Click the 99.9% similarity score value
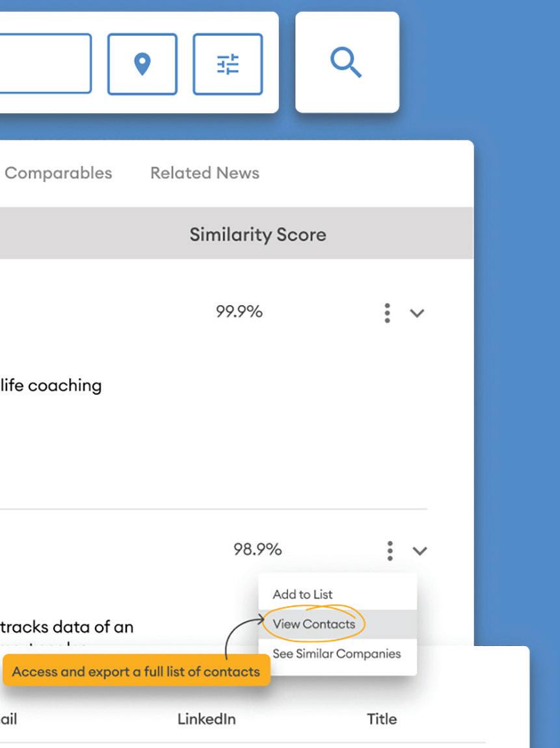This screenshot has height=748, width=560. tap(239, 312)
